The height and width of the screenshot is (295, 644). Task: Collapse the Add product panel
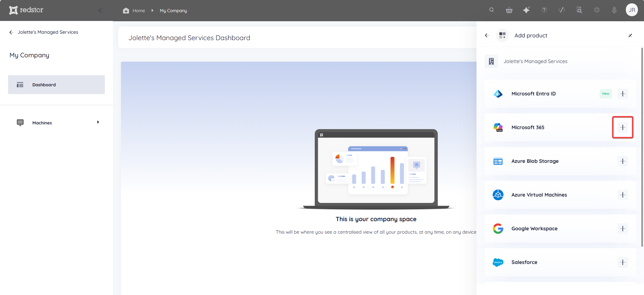630,35
